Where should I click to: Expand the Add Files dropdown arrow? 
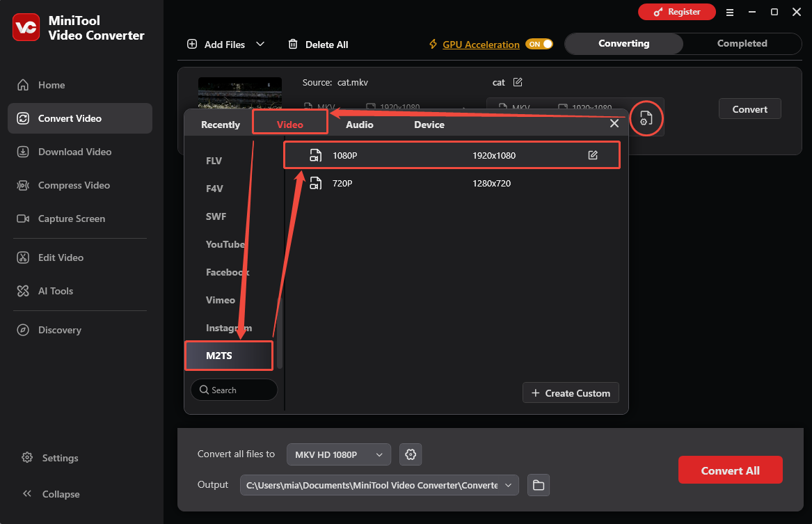pyautogui.click(x=260, y=44)
